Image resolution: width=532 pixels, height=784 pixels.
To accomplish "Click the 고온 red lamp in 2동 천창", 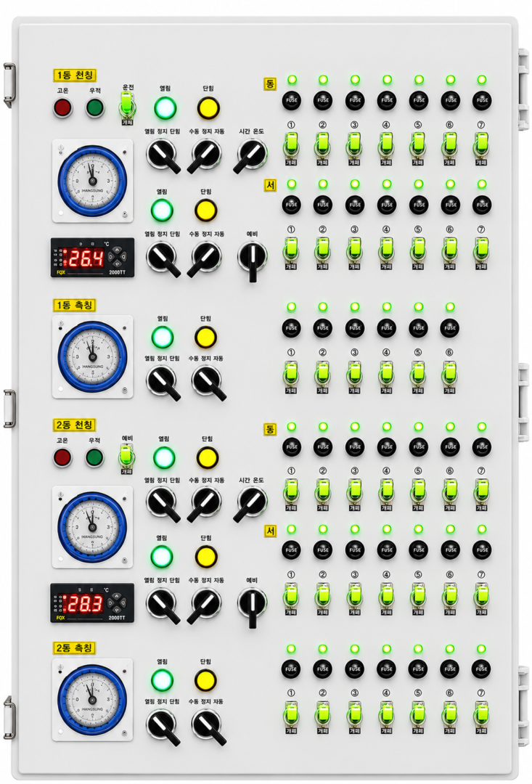I will click(63, 457).
